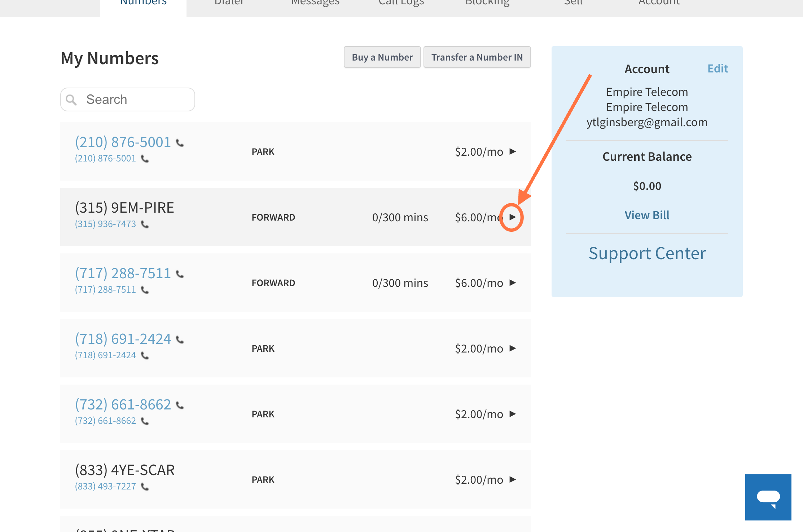Image resolution: width=803 pixels, height=532 pixels.
Task: Click Transfer a Number IN button
Action: pos(477,57)
